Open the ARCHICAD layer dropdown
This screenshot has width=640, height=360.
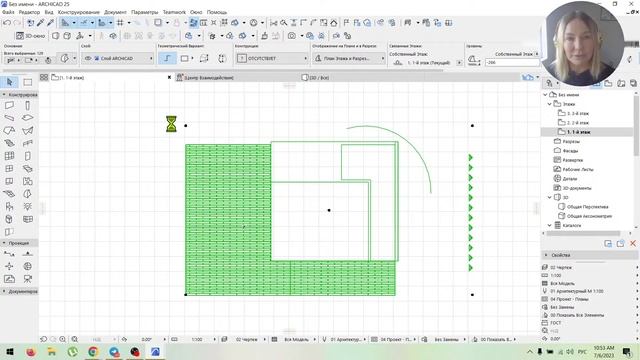point(117,58)
